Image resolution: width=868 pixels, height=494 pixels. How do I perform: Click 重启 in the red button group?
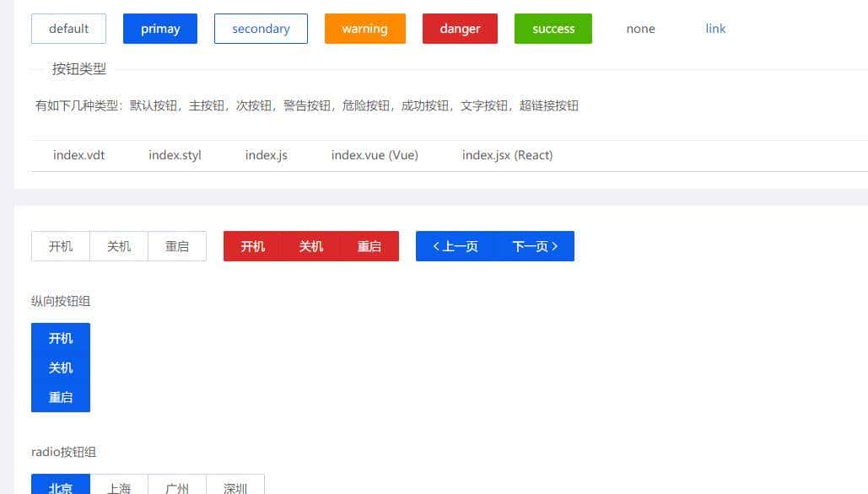[369, 246]
